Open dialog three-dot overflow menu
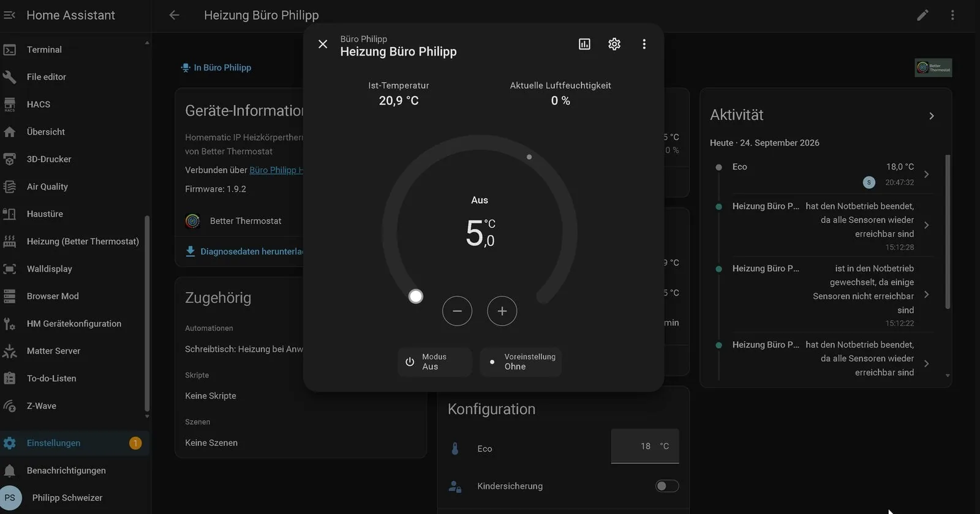 click(x=644, y=44)
